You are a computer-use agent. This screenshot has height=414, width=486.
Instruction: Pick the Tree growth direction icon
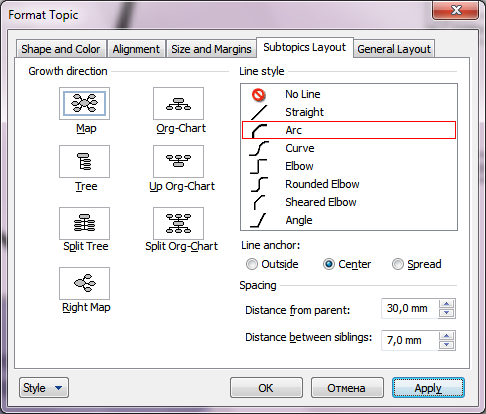pyautogui.click(x=84, y=161)
